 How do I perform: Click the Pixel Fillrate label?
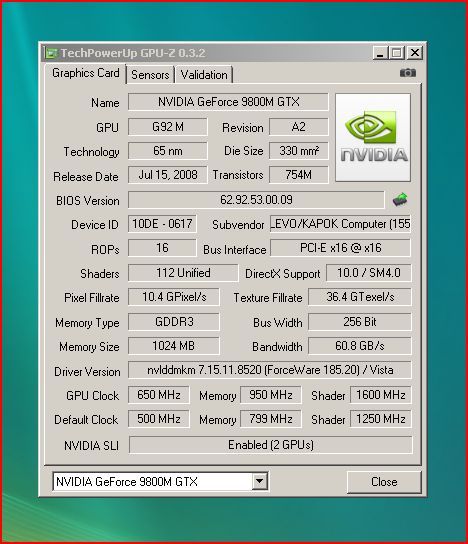pos(92,298)
